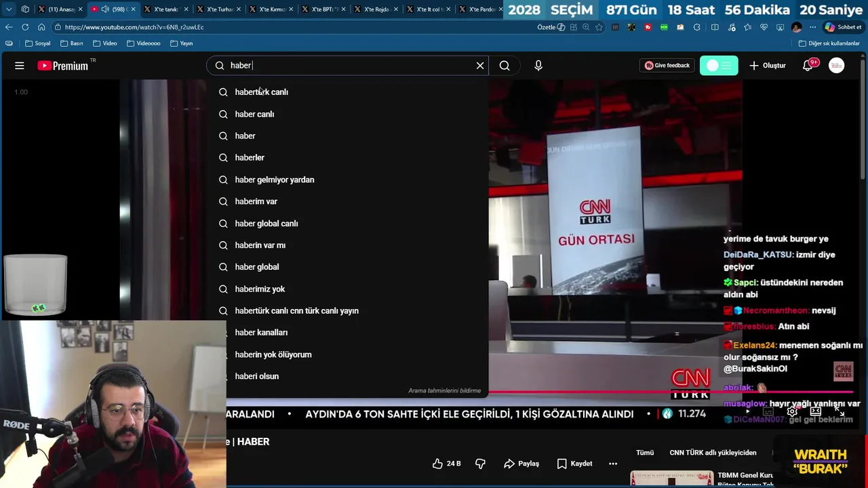Reload the page with refresh icon
This screenshot has width=868, height=488.
click(25, 27)
